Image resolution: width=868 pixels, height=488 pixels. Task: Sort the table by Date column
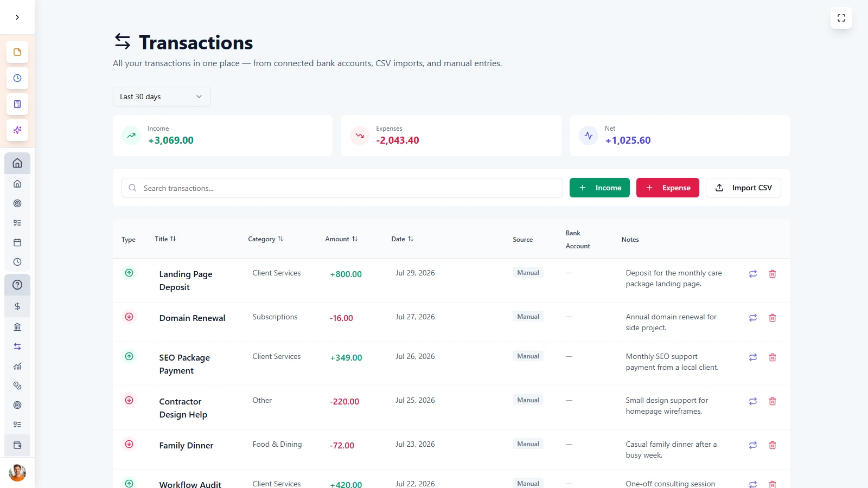pos(403,239)
